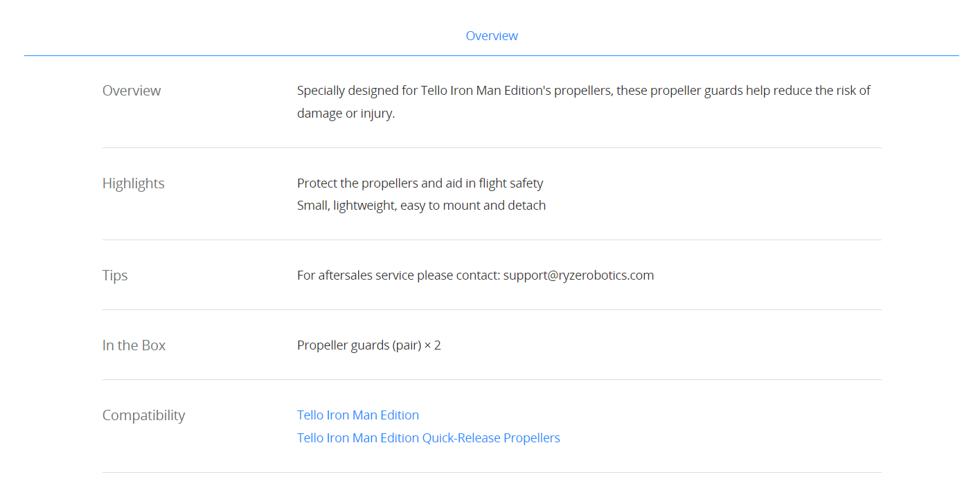980x488 pixels.
Task: Click the Tips row heading
Action: tap(115, 275)
